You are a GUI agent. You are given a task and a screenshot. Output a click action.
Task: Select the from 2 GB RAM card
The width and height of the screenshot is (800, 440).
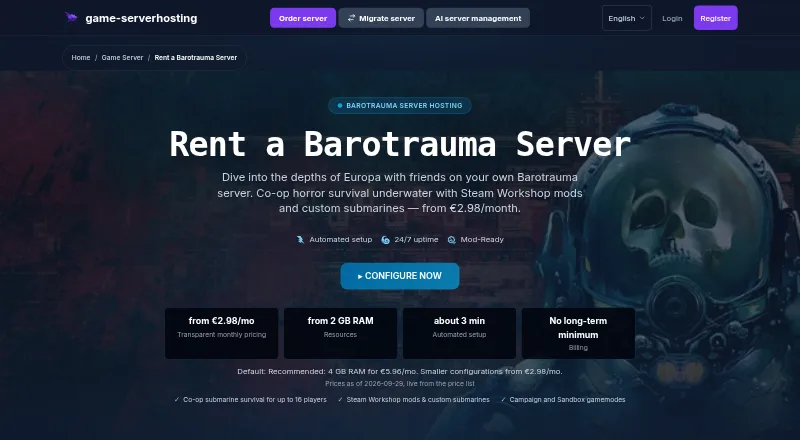[x=340, y=333]
